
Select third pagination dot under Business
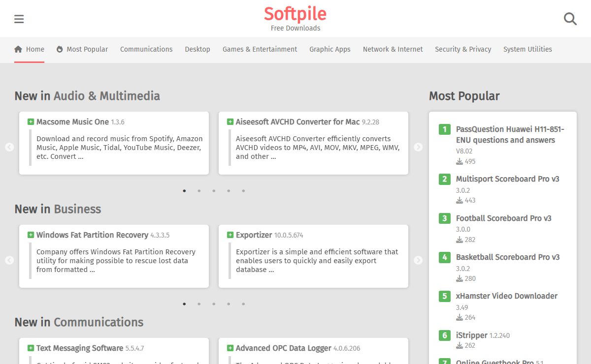[214, 304]
